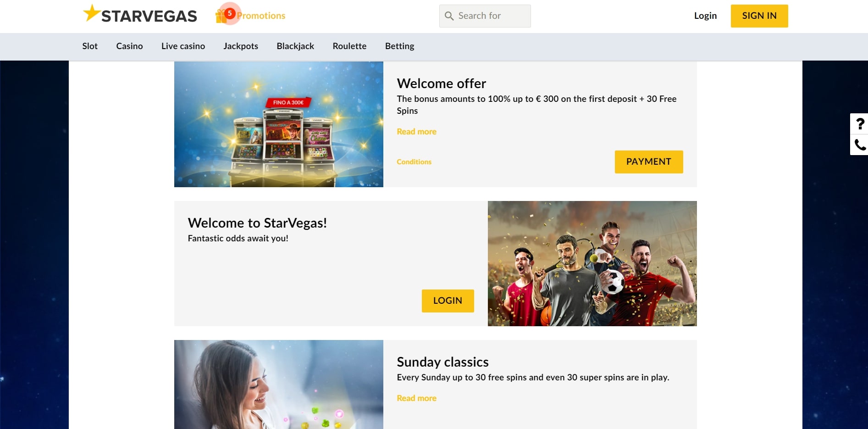Click the yellow PAYMENT button
Image resolution: width=868 pixels, height=429 pixels.
(x=649, y=162)
